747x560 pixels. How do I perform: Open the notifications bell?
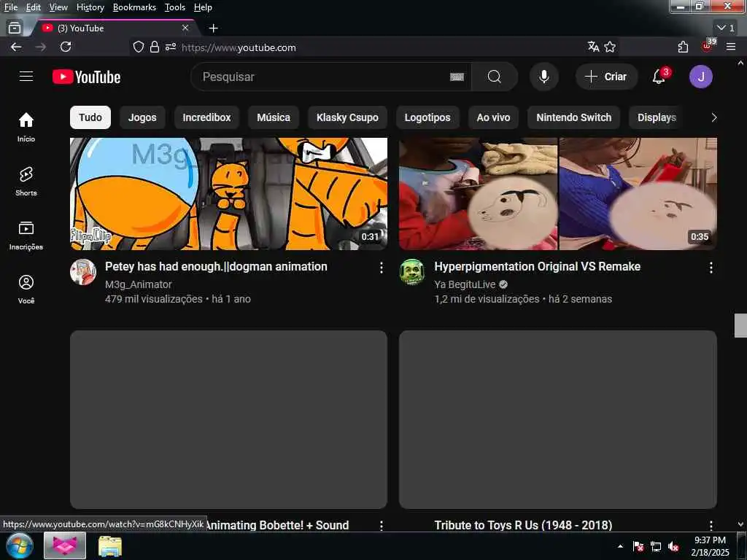click(659, 76)
